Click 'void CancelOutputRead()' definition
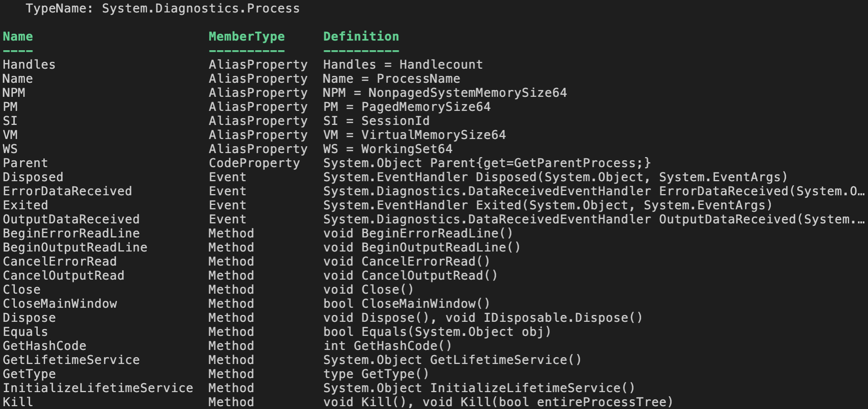The image size is (868, 409). 411,276
